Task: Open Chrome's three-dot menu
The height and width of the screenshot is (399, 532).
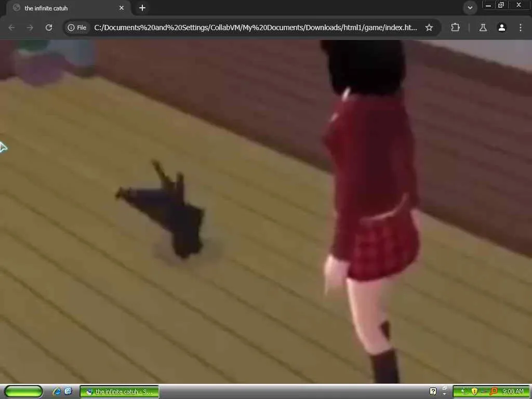Action: [x=521, y=28]
